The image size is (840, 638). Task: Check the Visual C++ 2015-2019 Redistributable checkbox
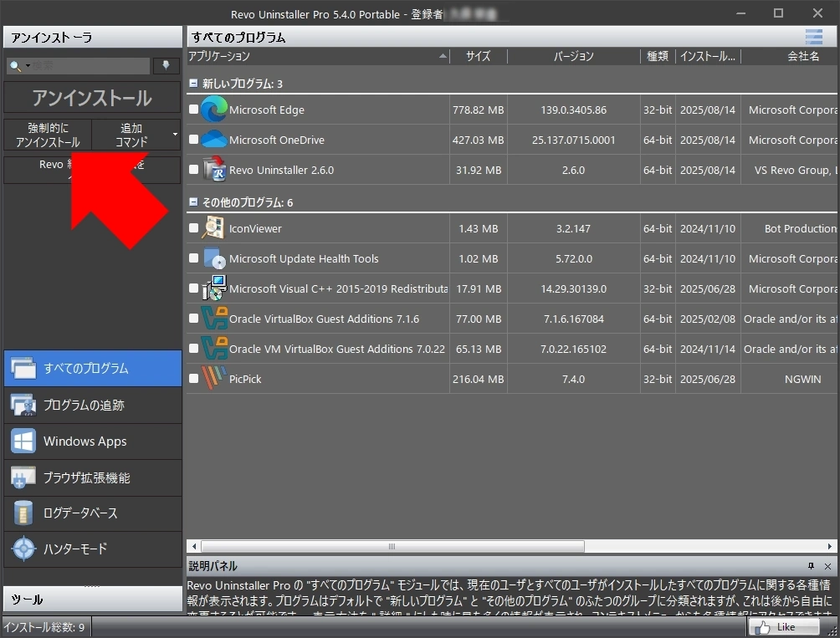194,288
